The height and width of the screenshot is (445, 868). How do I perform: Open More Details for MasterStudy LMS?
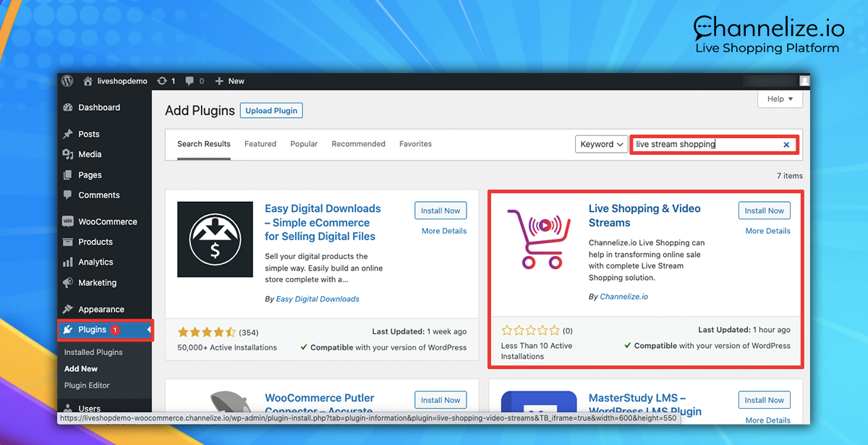tap(768, 420)
